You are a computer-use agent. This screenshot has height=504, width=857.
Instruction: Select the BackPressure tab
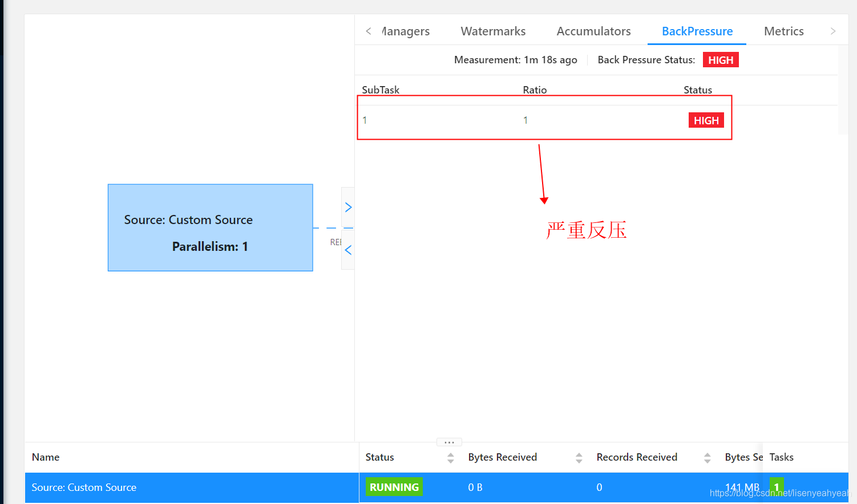pos(697,31)
